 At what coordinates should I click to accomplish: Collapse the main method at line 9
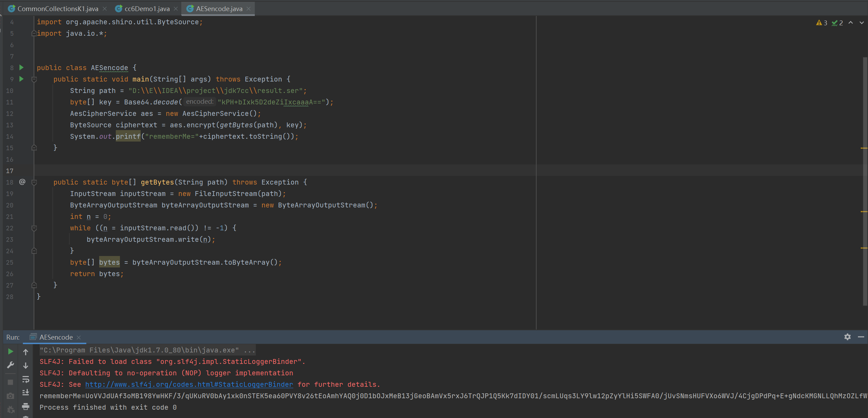coord(34,79)
